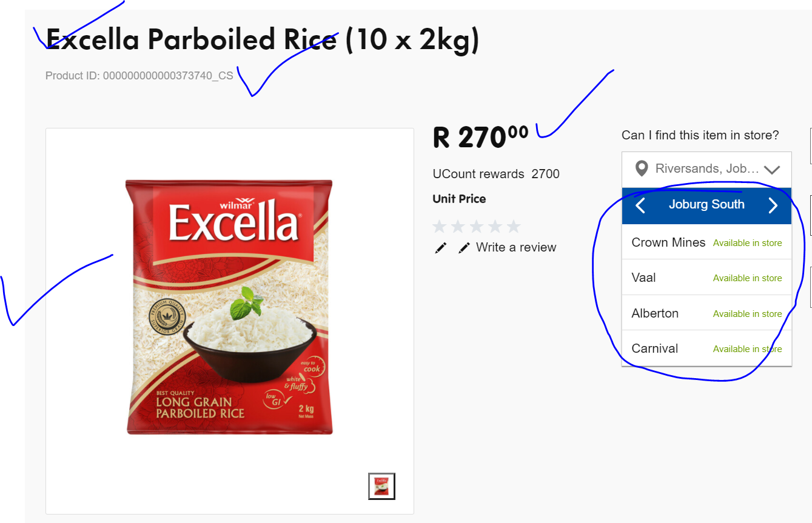
Task: Open the Riversands store selector field
Action: pos(706,169)
